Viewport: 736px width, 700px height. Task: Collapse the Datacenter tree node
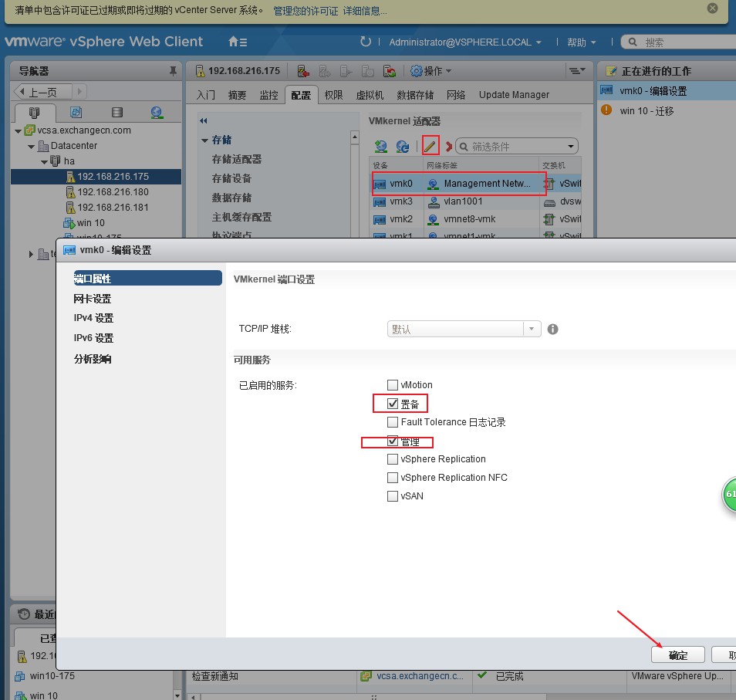click(x=31, y=147)
